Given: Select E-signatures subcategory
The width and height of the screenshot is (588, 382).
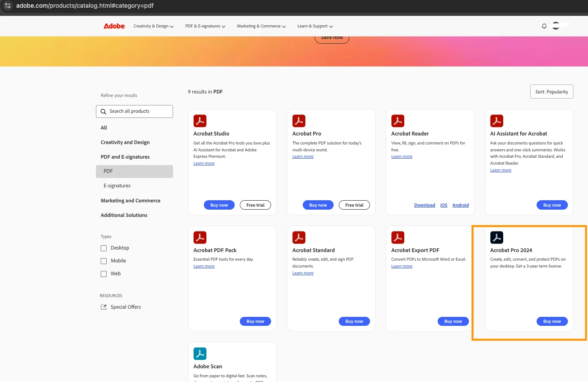Looking at the screenshot, I should [x=117, y=186].
